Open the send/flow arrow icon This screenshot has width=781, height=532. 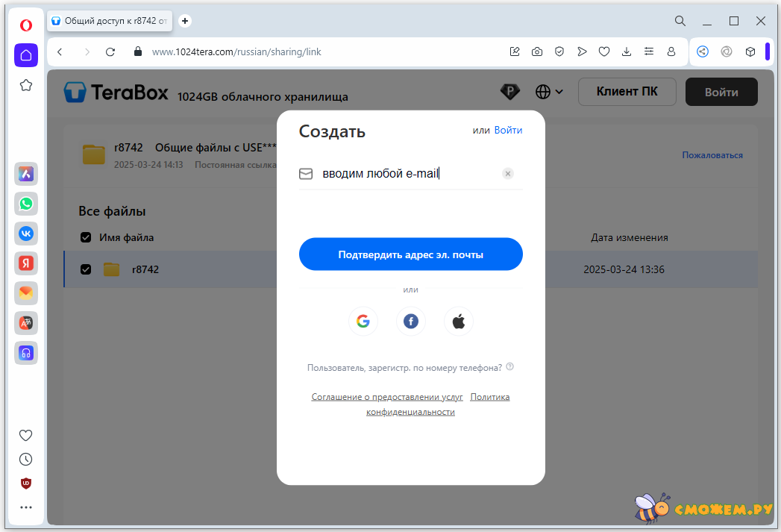coord(582,51)
